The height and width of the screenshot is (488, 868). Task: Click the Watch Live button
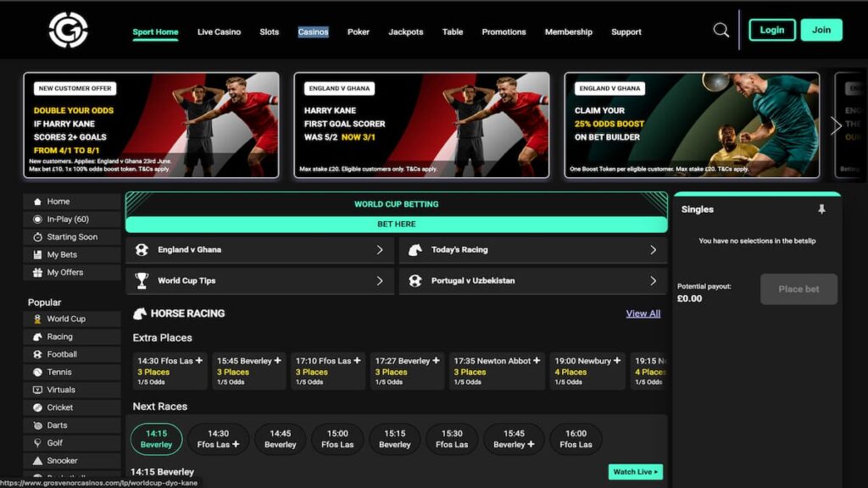[x=636, y=472]
